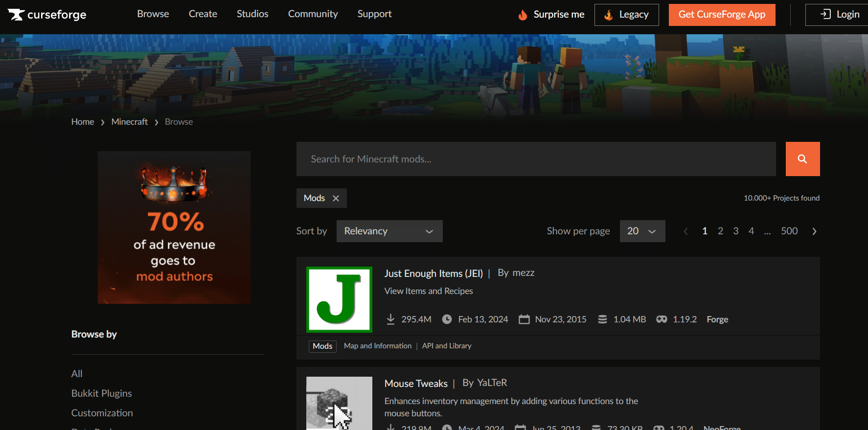
Task: Click the download count icon for JEI
Action: pyautogui.click(x=390, y=319)
